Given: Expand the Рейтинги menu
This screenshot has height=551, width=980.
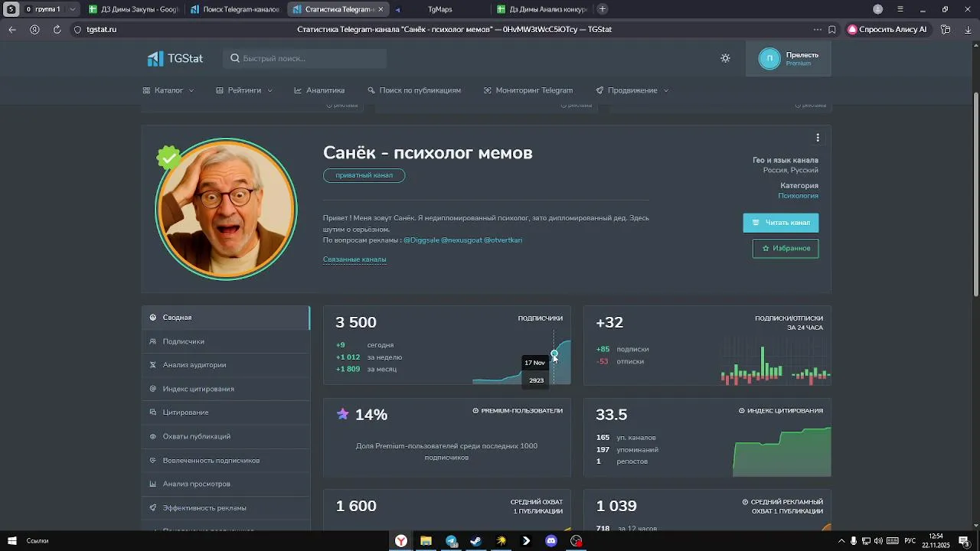Looking at the screenshot, I should tap(244, 90).
